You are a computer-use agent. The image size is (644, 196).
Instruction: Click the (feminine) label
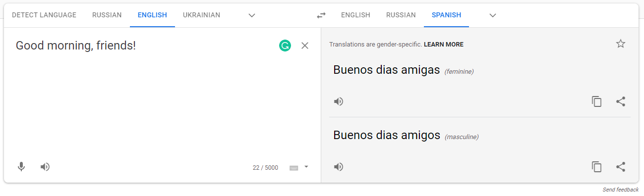[x=459, y=72]
